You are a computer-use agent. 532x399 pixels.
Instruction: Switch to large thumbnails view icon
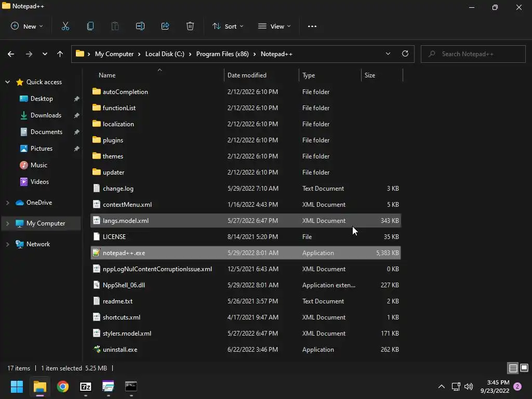tap(524, 368)
